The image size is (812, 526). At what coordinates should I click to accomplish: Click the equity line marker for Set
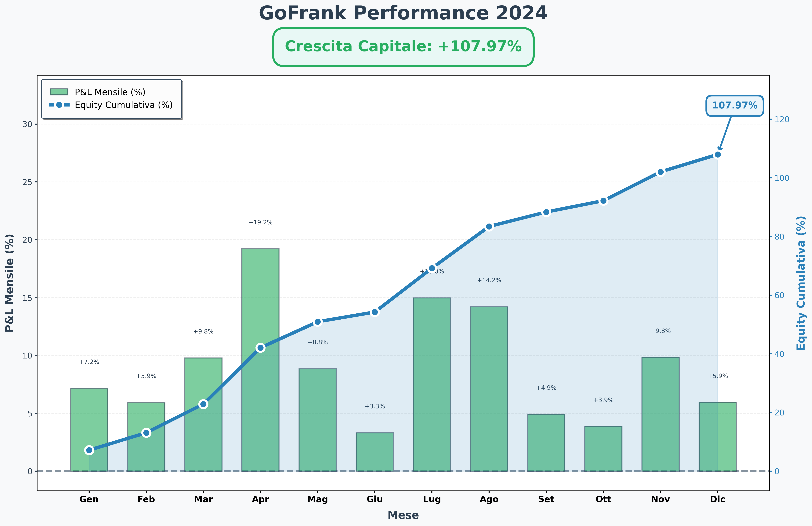coord(546,212)
